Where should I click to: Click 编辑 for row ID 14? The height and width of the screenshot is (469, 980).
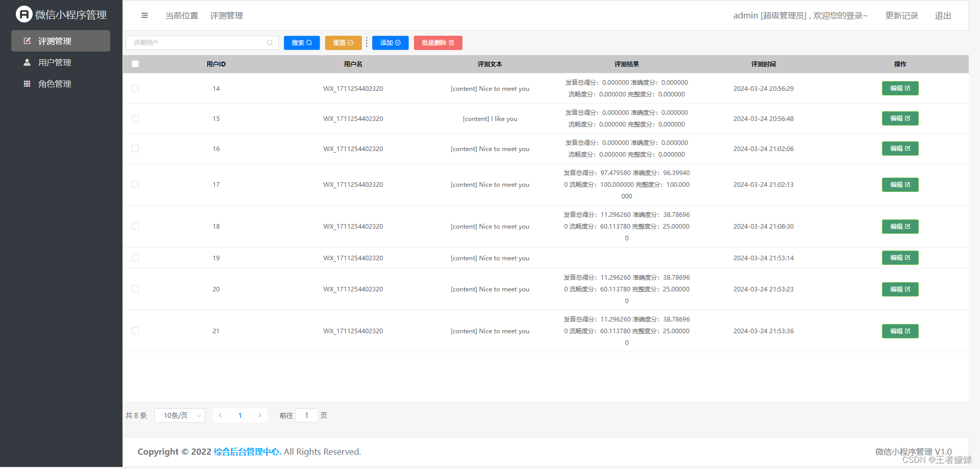[x=900, y=88]
